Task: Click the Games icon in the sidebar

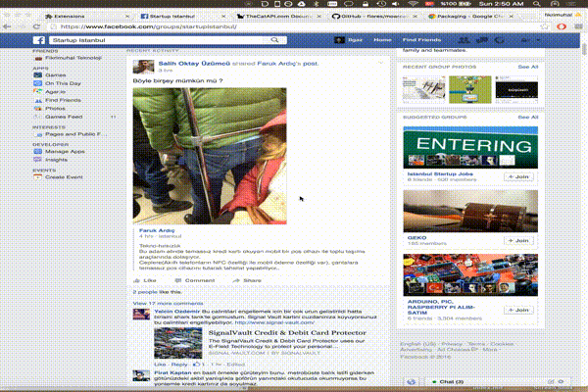Action: 38,75
